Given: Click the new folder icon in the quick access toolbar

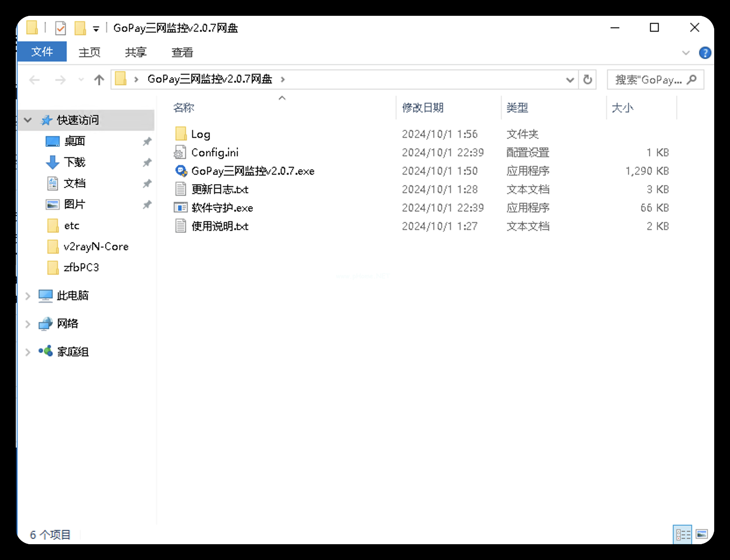Looking at the screenshot, I should pyautogui.click(x=80, y=28).
